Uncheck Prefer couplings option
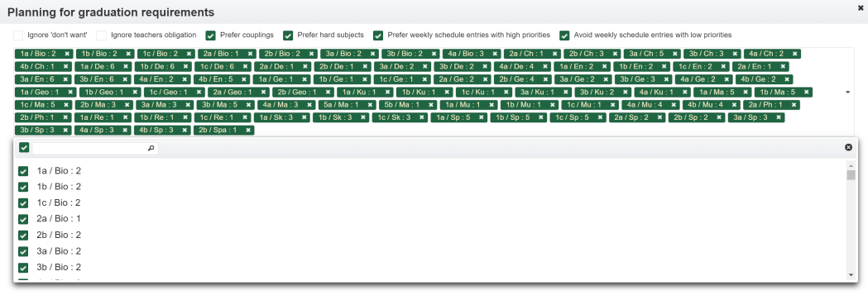868x300 pixels. 210,36
